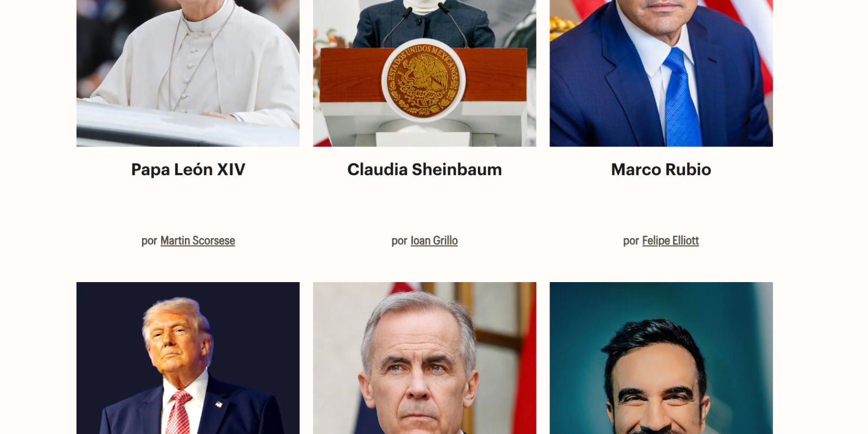This screenshot has width=868, height=434.
Task: Open author link Ioan Grillo
Action: coord(434,241)
